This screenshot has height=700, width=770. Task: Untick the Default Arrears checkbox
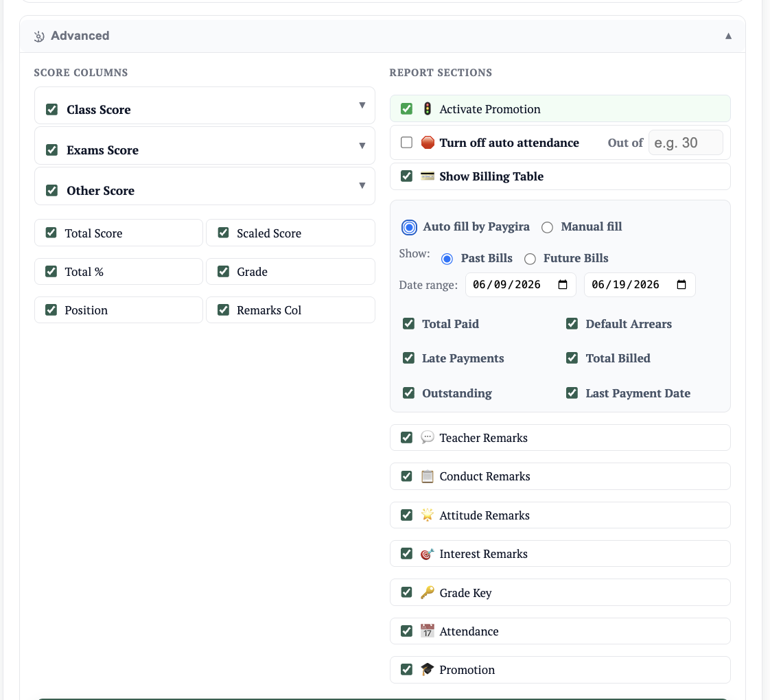click(x=572, y=323)
